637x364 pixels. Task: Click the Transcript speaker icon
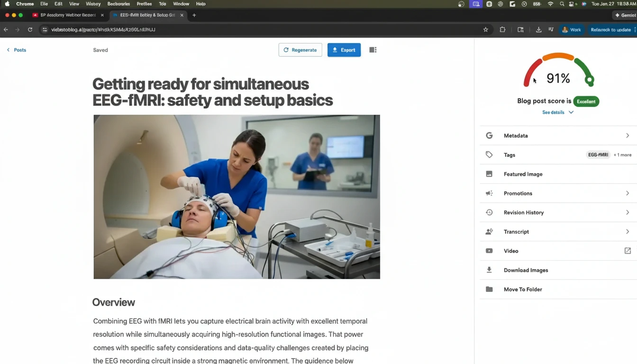click(489, 231)
